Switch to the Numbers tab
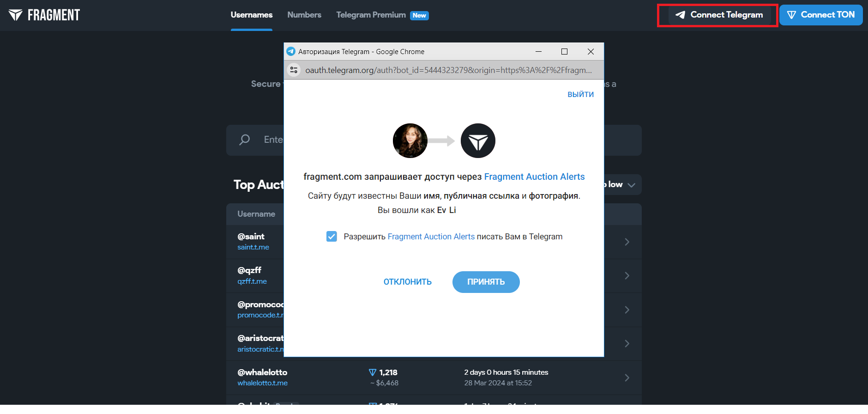 [304, 15]
